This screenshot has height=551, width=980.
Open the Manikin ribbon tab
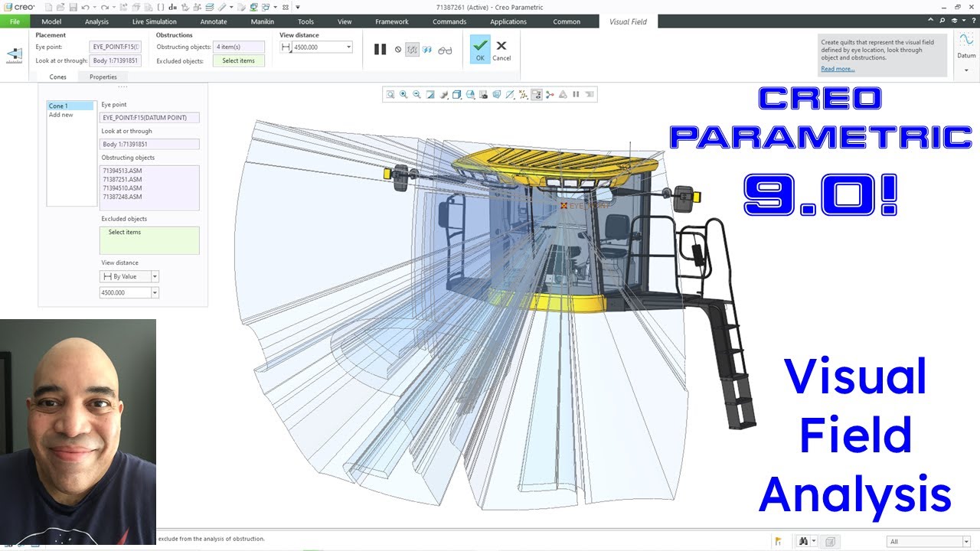pyautogui.click(x=262, y=21)
